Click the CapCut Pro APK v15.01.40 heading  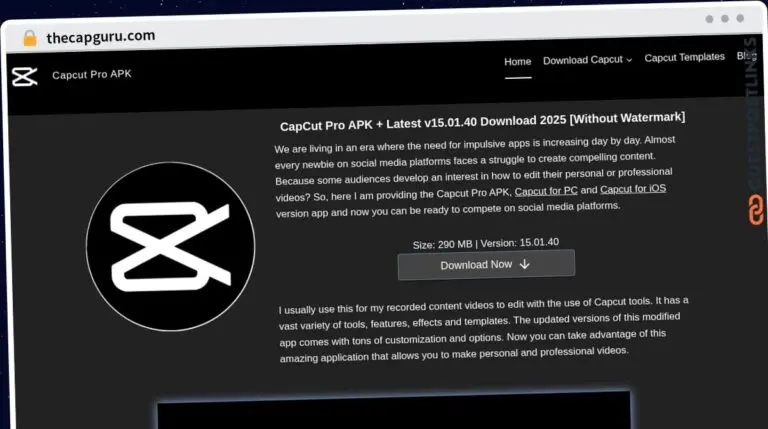[482, 121]
